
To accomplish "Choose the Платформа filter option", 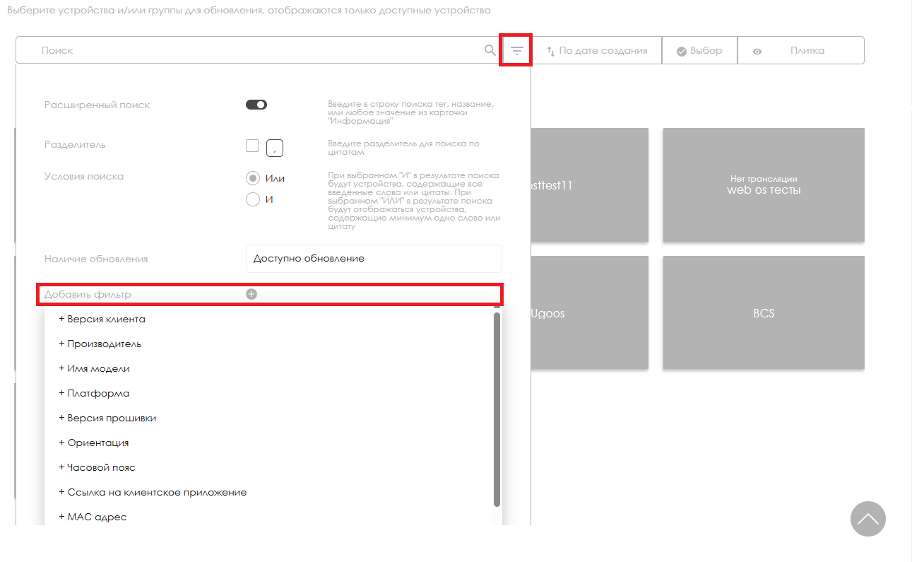I will 98,393.
